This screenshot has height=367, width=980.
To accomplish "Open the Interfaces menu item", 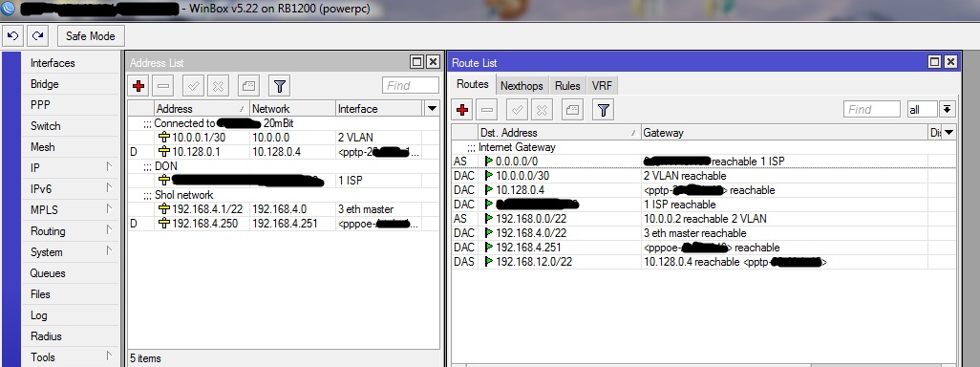I will pos(53,63).
